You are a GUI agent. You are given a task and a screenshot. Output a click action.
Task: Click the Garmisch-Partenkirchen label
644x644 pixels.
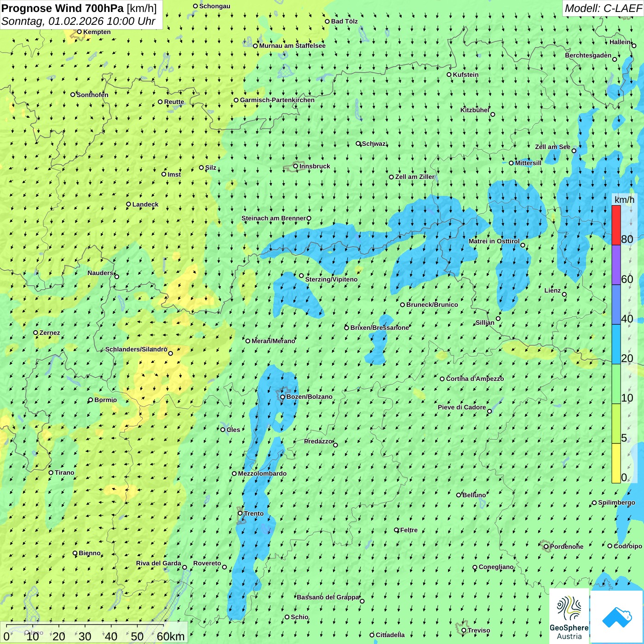pyautogui.click(x=277, y=100)
